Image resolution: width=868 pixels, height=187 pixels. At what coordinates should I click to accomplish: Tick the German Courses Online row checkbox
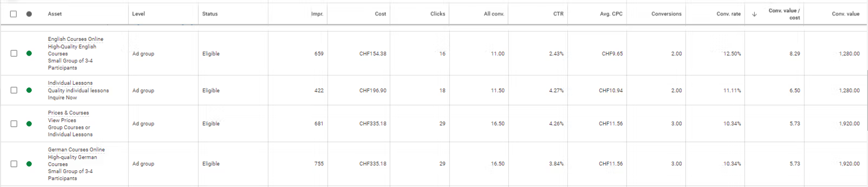[14, 164]
